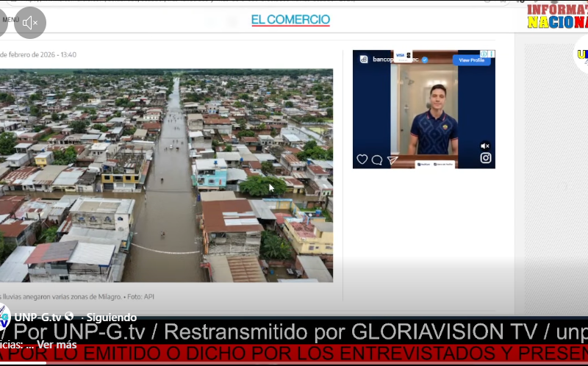588x366 pixels.
Task: Like the ad post with heart icon
Action: point(362,159)
